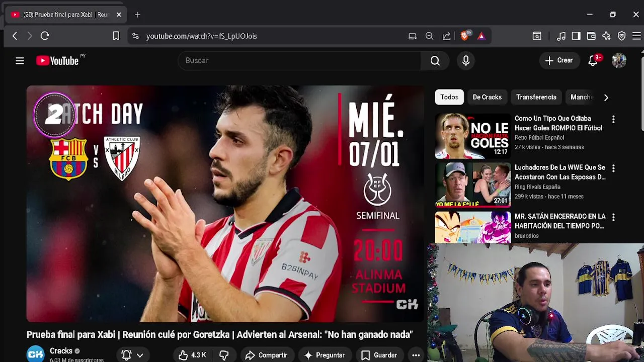The height and width of the screenshot is (362, 644).
Task: Bookmark this page in the address bar
Action: (116, 36)
